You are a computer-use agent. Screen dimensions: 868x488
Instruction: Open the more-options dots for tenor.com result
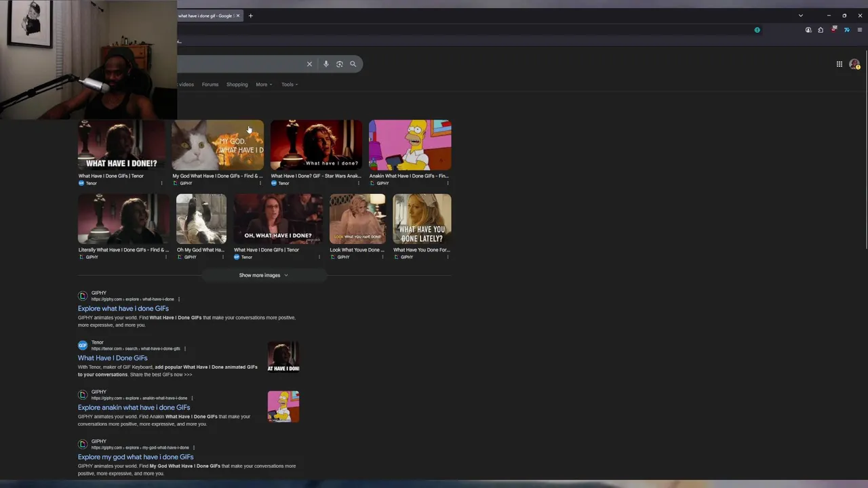[x=184, y=348]
